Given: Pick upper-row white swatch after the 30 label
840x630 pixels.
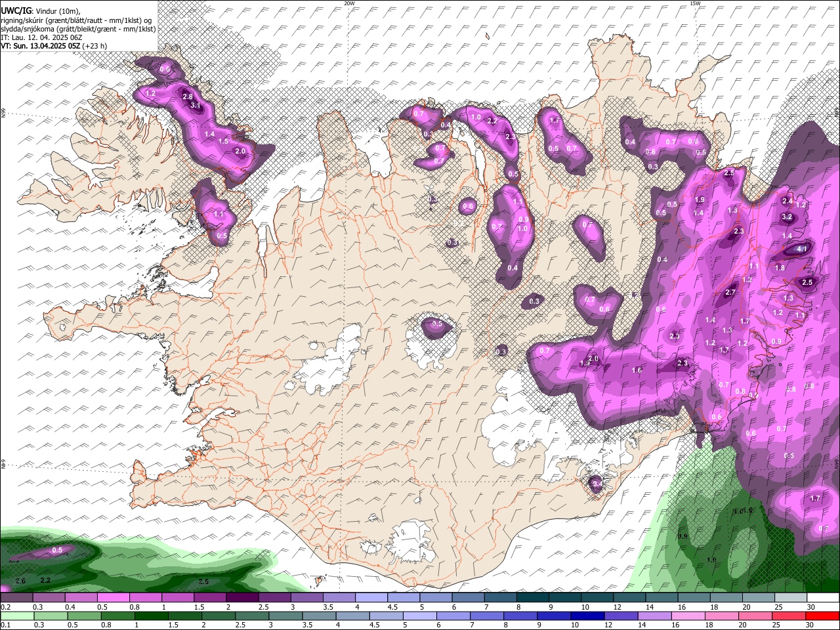Looking at the screenshot, I should [x=823, y=597].
